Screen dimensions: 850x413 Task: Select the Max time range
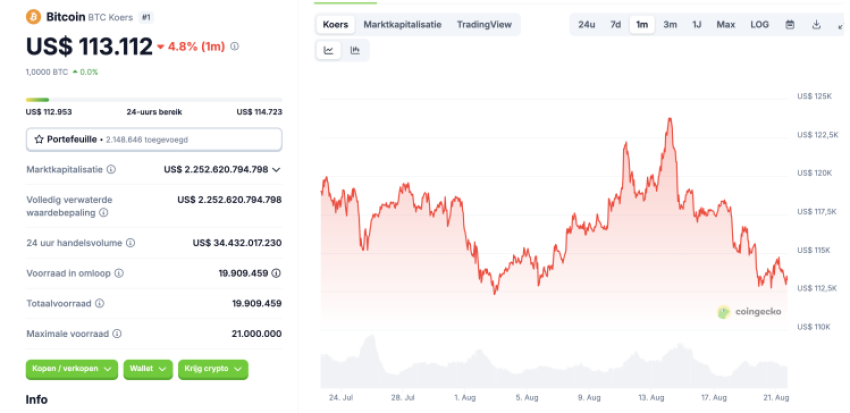tap(726, 24)
